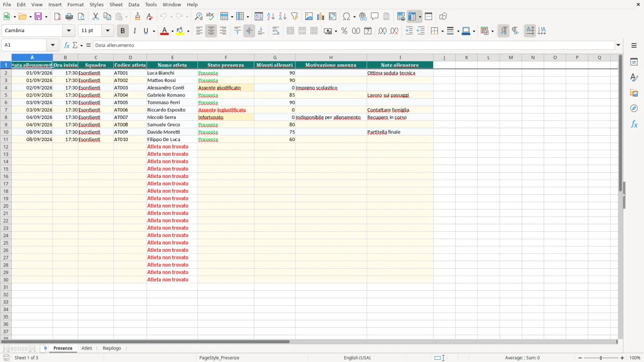Click into the formula input line
Screen dimensions: 644x362
353,46
